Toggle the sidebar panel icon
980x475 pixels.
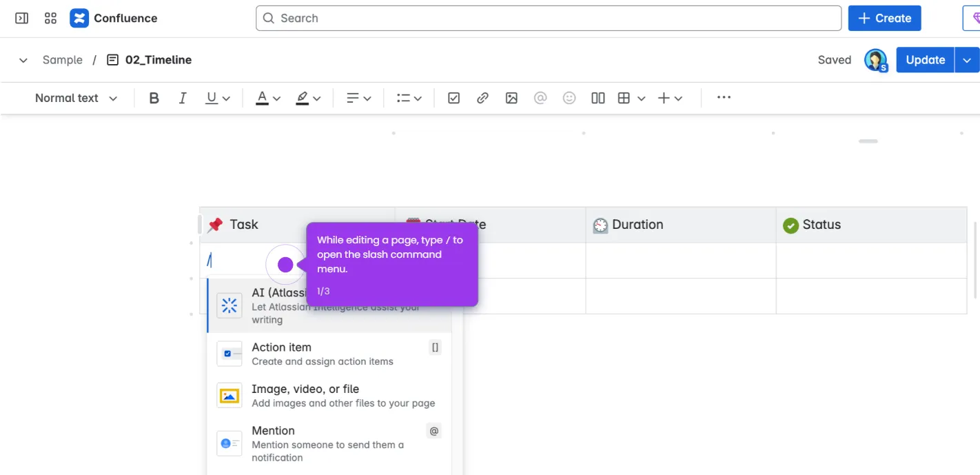(22, 19)
